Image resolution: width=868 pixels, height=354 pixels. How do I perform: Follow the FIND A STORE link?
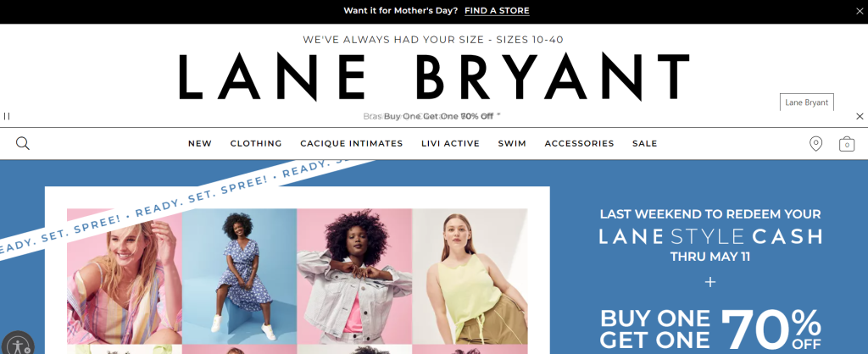(x=497, y=10)
